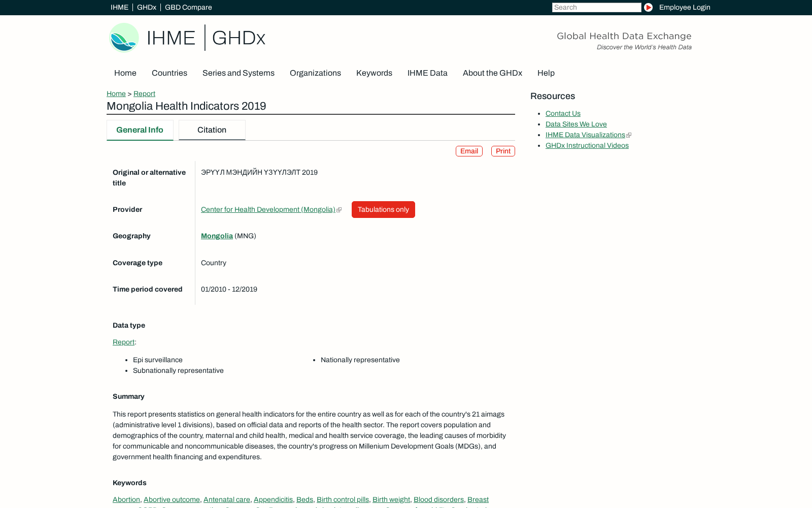Screen dimensions: 812x508
Task: Open IHME Data menu item
Action: (427, 73)
